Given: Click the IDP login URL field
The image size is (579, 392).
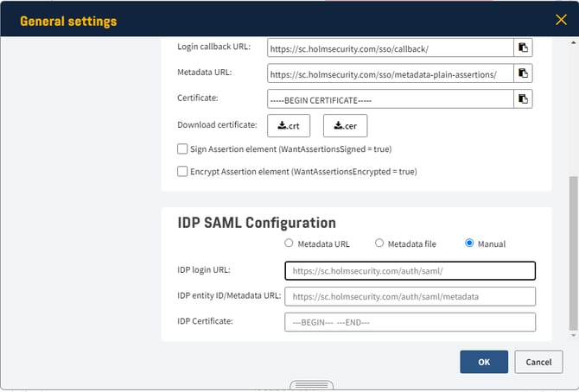Looking at the screenshot, I should [410, 271].
